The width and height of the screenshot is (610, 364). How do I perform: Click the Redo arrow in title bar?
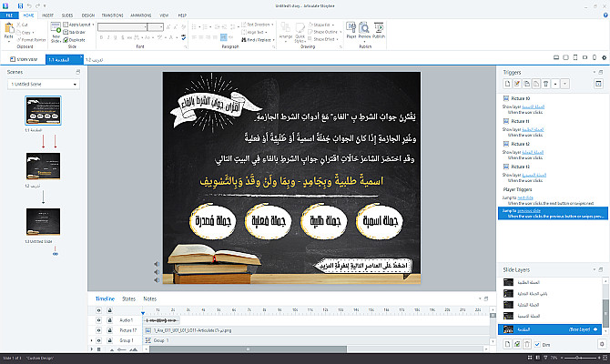(x=37, y=5)
